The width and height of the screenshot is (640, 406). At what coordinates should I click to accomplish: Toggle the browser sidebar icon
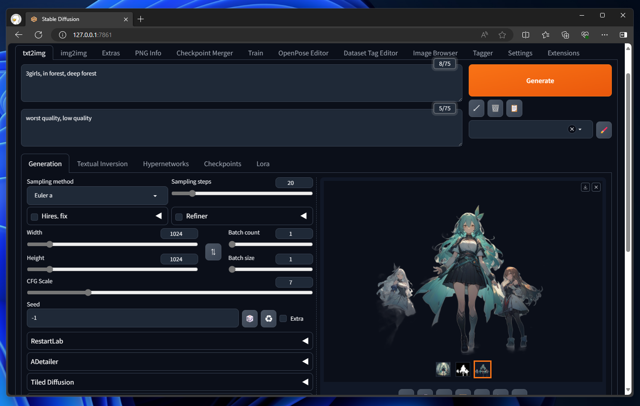coord(623,35)
